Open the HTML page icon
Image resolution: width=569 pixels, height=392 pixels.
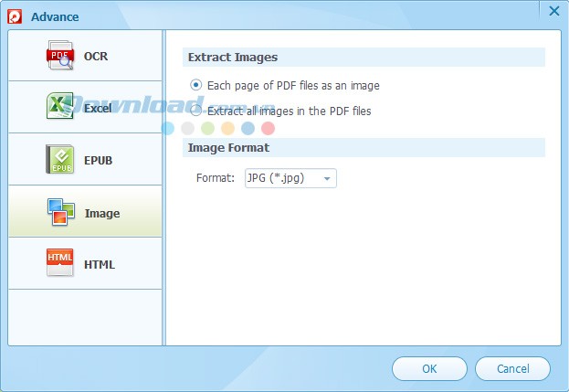tap(60, 263)
